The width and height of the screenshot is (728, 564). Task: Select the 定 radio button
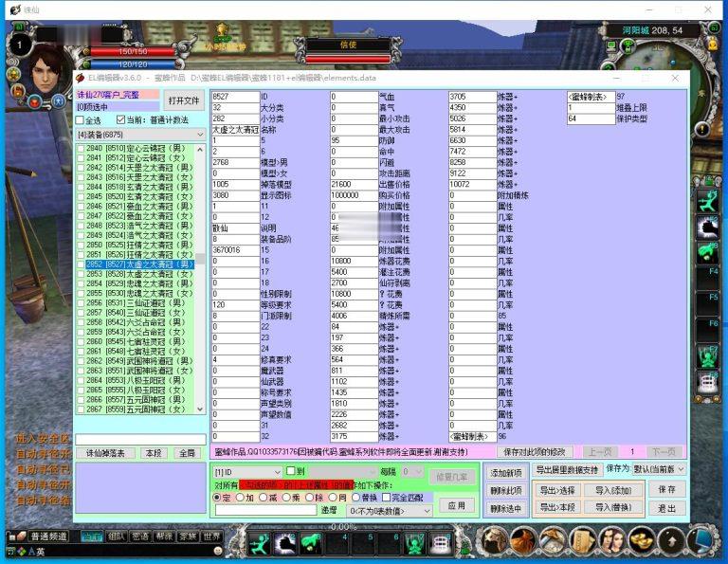[x=217, y=497]
